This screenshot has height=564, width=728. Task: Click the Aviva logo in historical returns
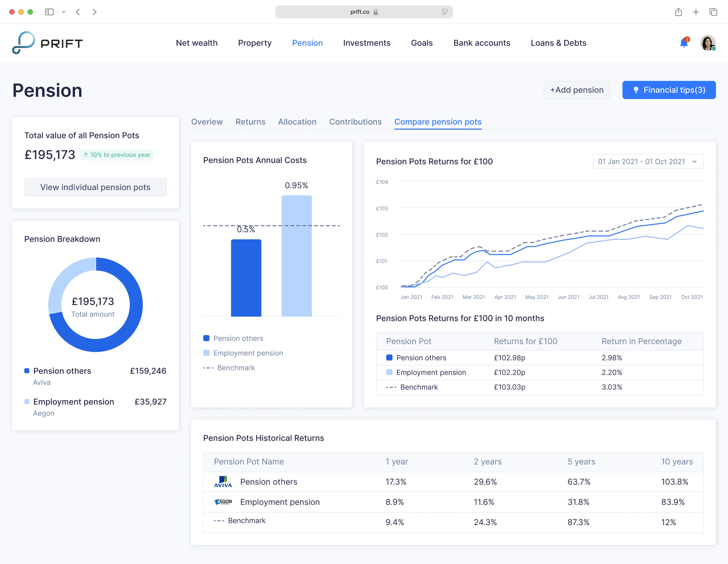click(x=223, y=482)
